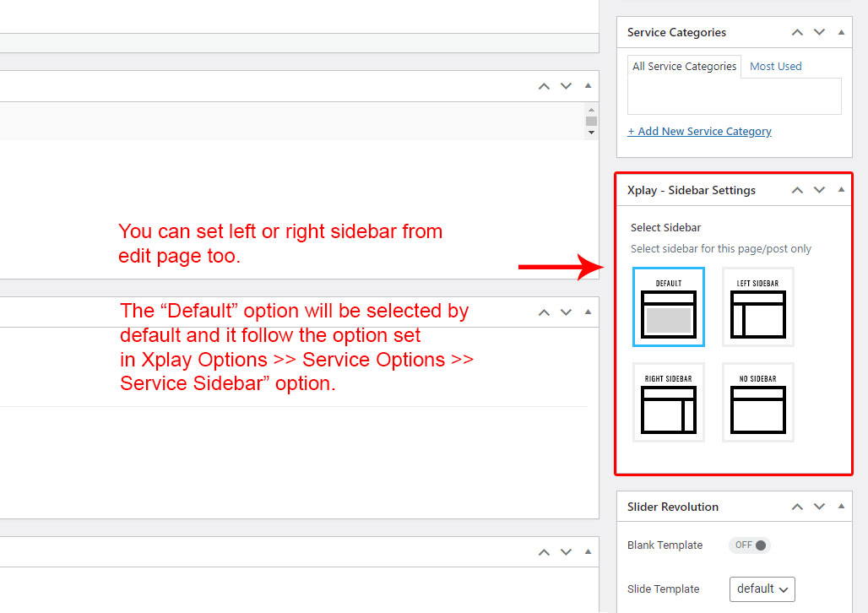Viewport: 868px width, 613px height.
Task: Switch to the Most Used tab
Action: (775, 66)
